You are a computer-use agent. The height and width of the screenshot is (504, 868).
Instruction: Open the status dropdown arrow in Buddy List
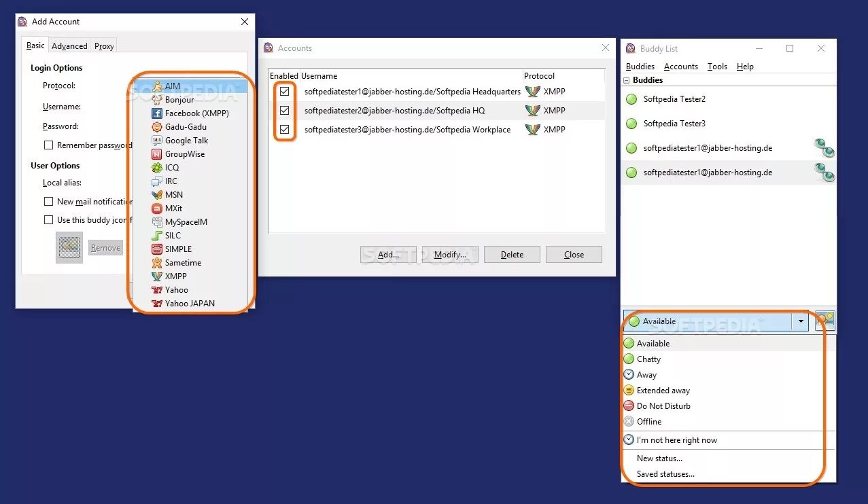(x=801, y=321)
